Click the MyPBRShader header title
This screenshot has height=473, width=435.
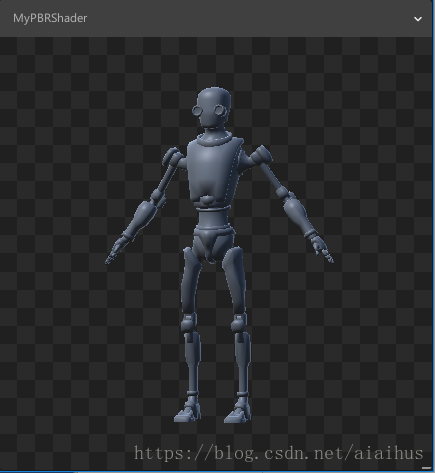[x=50, y=18]
